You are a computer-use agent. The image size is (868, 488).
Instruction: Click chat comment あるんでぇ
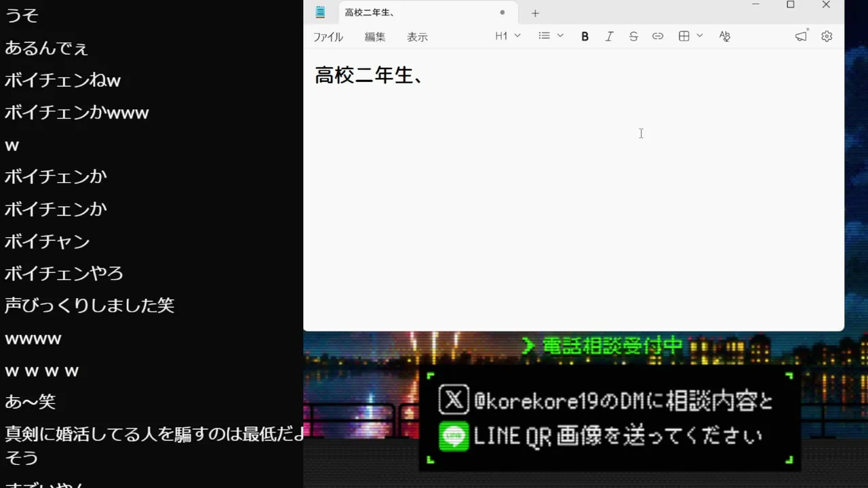(47, 48)
